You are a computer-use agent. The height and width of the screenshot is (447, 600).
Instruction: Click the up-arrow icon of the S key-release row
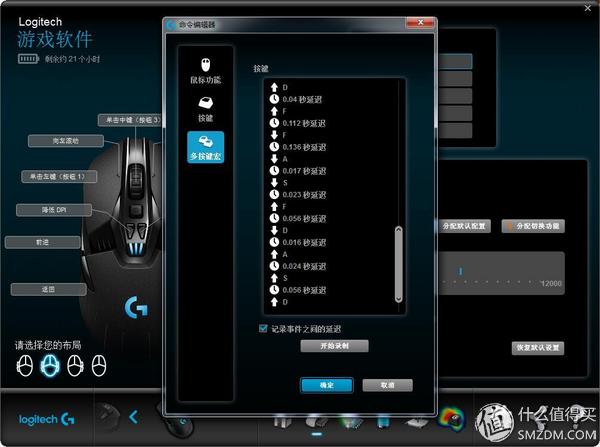click(x=274, y=278)
